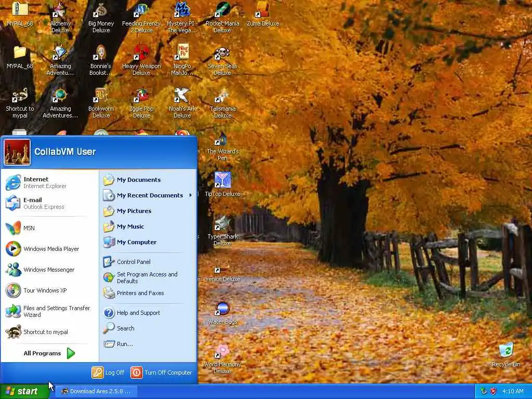Launch MSN from Start menu

49,228
